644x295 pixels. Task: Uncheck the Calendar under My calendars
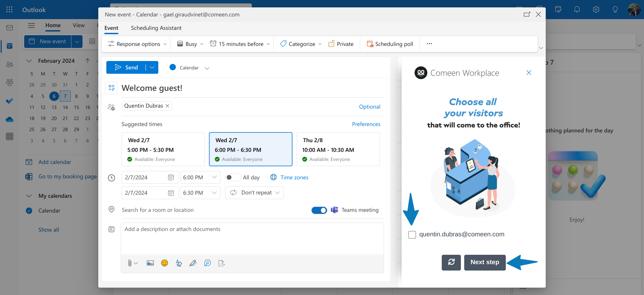point(29,211)
